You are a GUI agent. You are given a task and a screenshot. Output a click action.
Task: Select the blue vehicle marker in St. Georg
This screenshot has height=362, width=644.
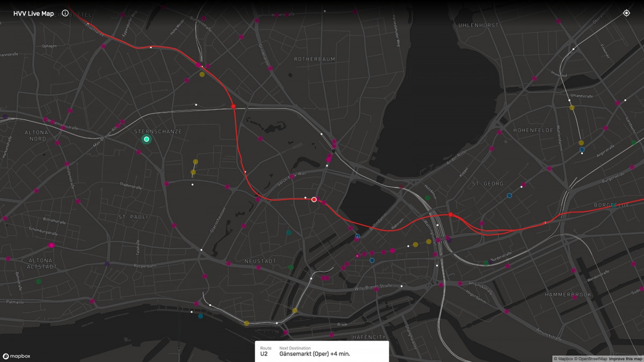tap(508, 195)
